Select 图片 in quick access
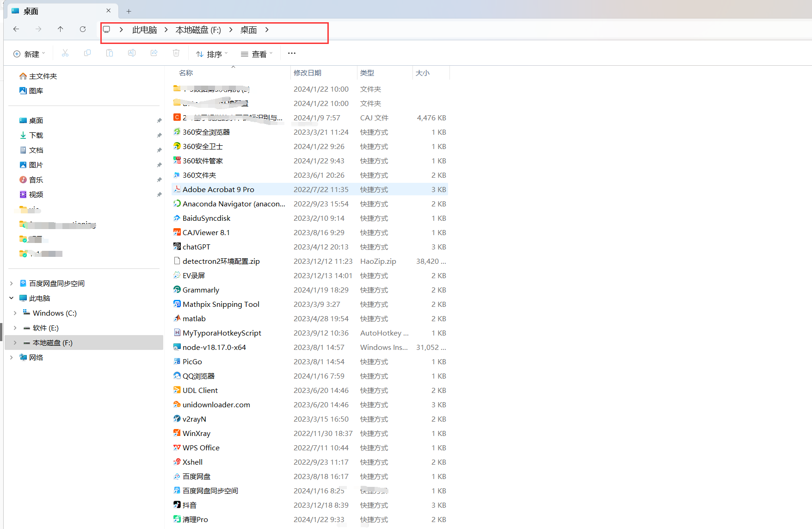 pyautogui.click(x=31, y=165)
